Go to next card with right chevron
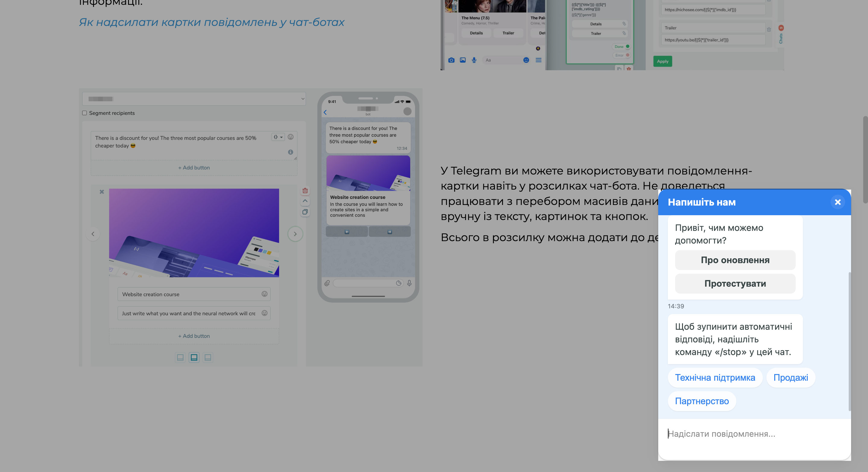This screenshot has width=868, height=472. point(295,234)
